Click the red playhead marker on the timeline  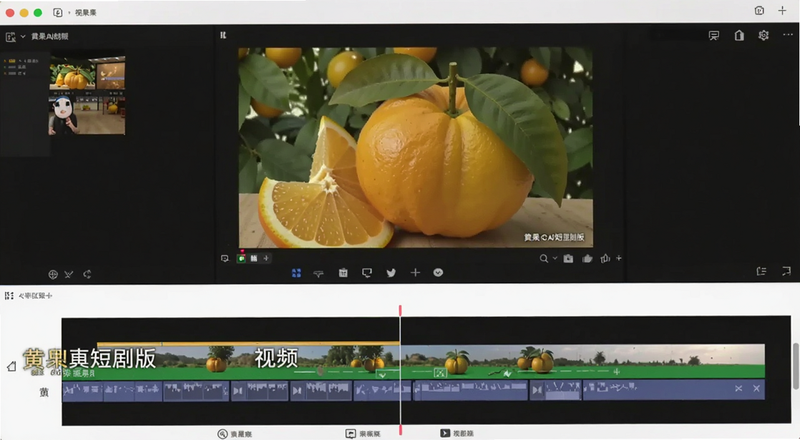click(x=401, y=310)
